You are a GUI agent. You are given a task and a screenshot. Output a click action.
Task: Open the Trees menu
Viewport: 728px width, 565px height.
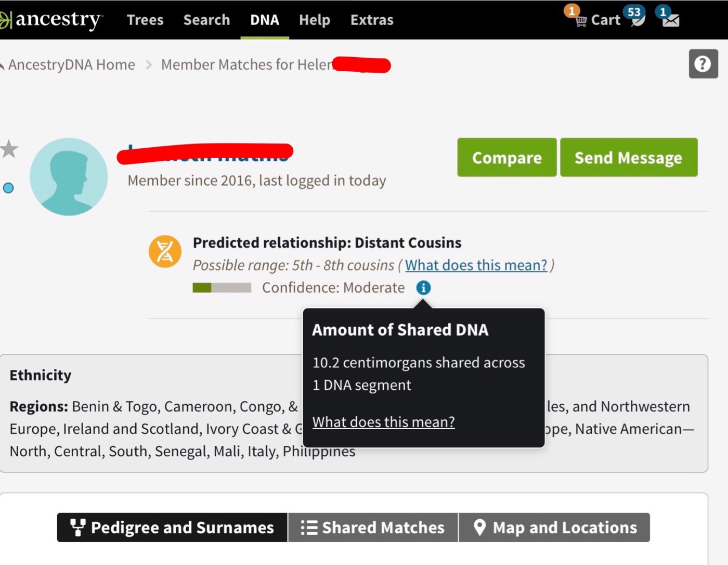pos(145,20)
